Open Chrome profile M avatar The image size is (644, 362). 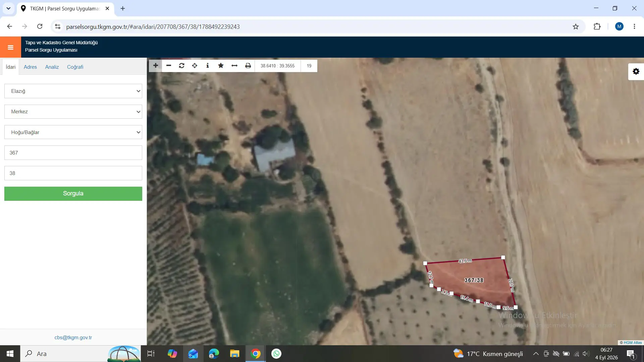619,26
